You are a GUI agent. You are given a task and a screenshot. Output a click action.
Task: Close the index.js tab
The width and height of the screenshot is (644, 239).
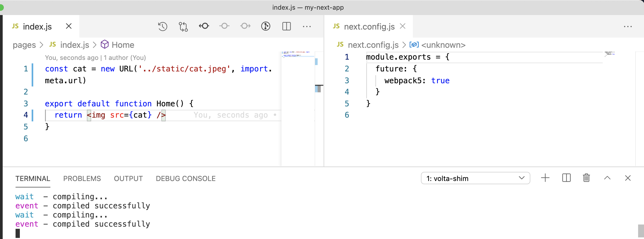point(69,26)
